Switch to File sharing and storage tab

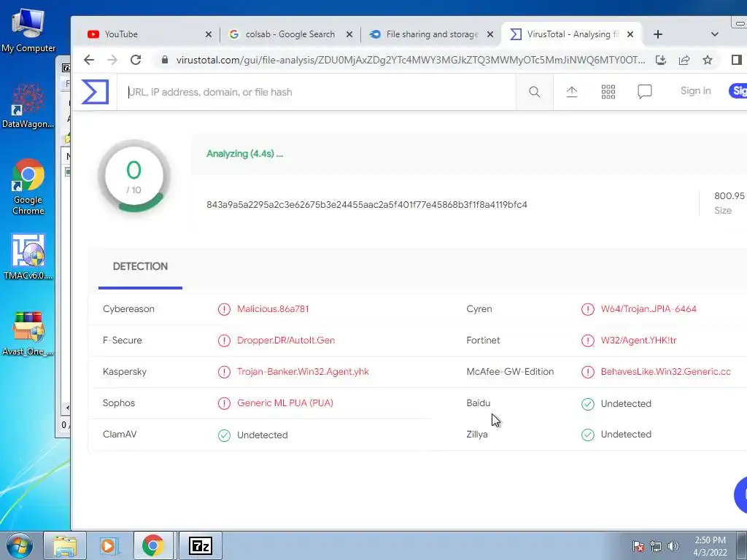(x=432, y=34)
